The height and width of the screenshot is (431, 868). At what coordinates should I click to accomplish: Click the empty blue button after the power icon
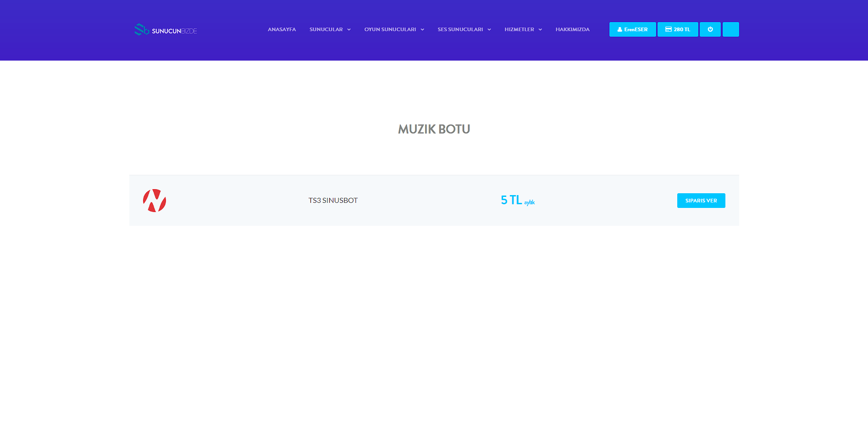pos(730,29)
